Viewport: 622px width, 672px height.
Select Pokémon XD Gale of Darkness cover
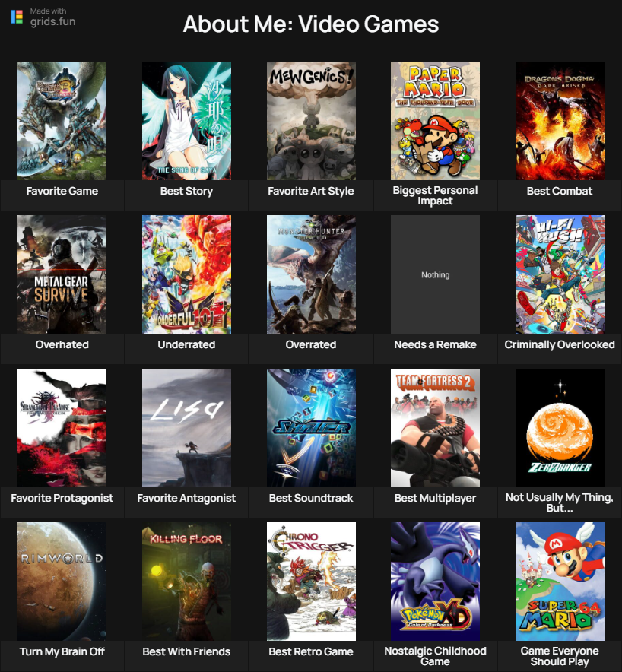435,581
